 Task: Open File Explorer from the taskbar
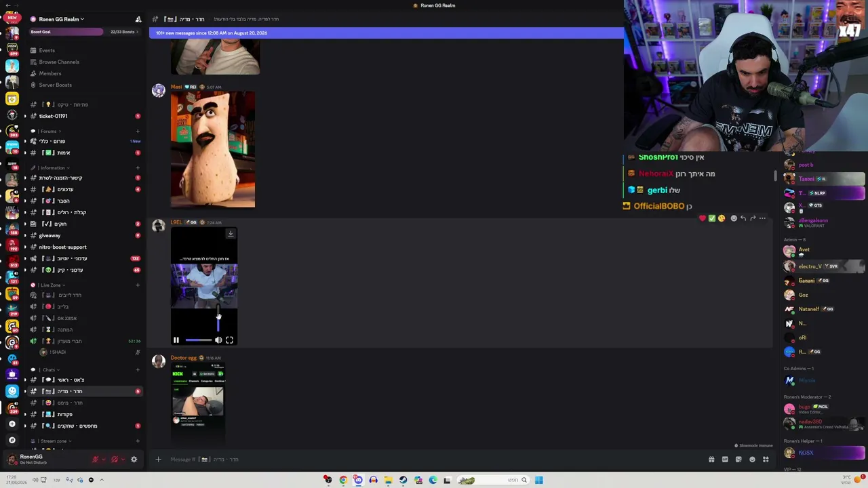tap(388, 481)
